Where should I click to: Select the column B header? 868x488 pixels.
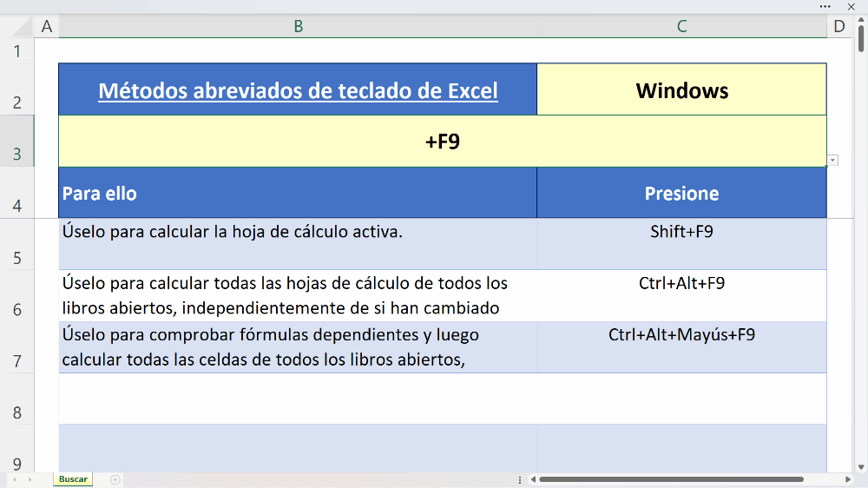[x=298, y=26]
